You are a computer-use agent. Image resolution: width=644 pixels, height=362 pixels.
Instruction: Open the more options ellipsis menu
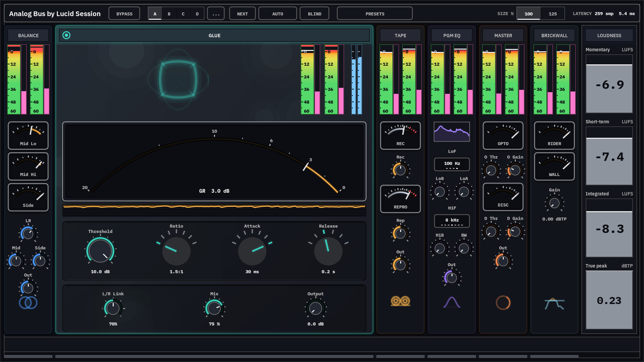(x=216, y=14)
